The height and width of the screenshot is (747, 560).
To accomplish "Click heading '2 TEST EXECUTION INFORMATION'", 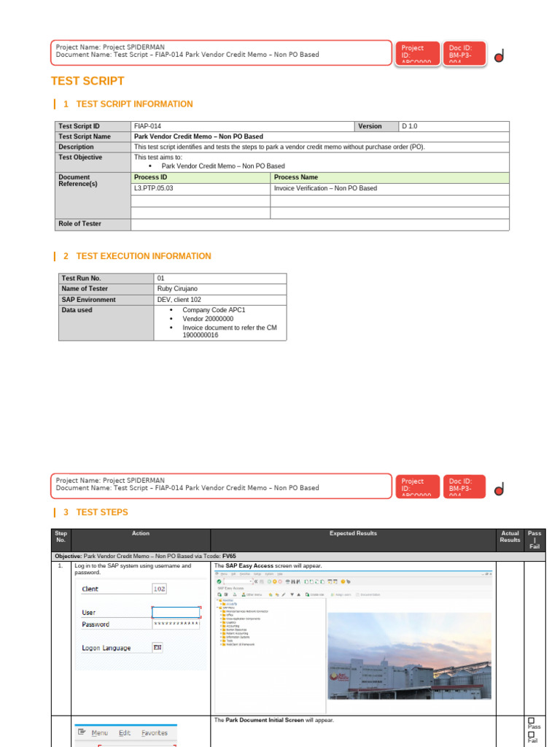I will [x=137, y=256].
